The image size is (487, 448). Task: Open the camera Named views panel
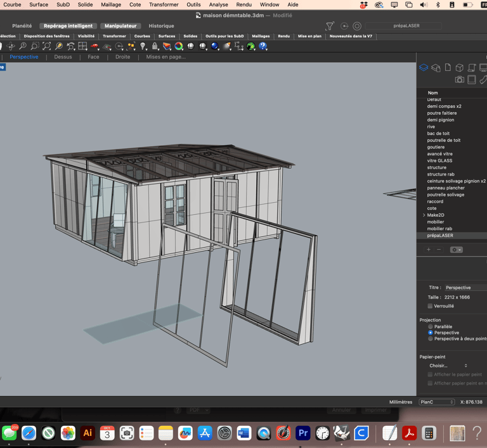(459, 80)
